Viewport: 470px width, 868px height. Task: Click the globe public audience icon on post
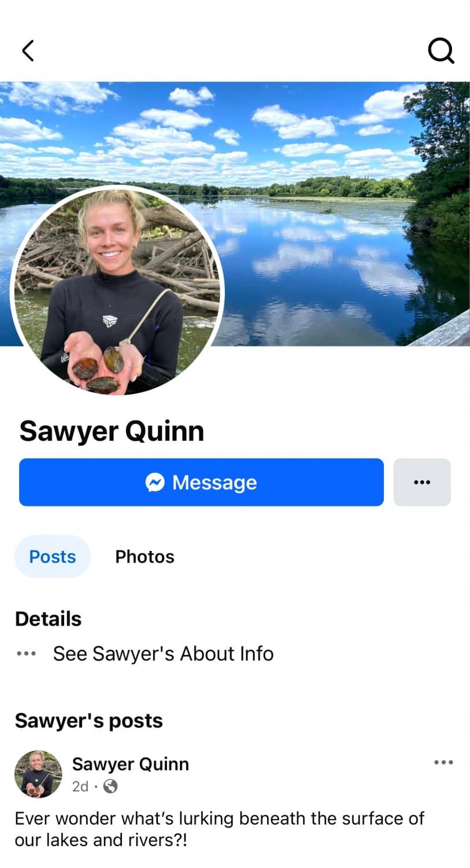click(110, 786)
